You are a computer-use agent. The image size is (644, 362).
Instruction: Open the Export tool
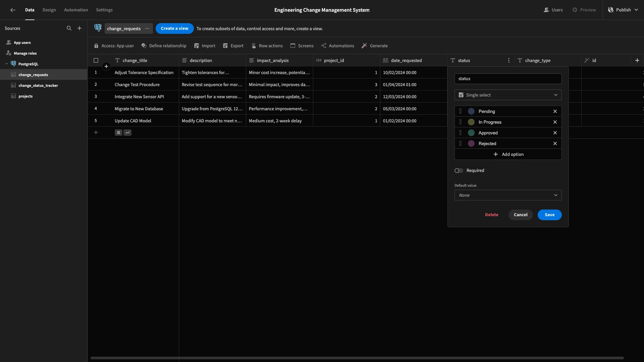(x=233, y=46)
